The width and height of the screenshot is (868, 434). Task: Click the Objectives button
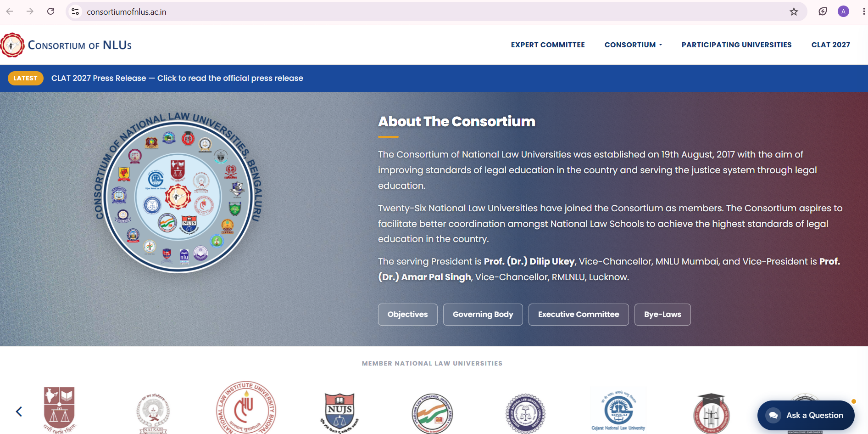point(408,315)
